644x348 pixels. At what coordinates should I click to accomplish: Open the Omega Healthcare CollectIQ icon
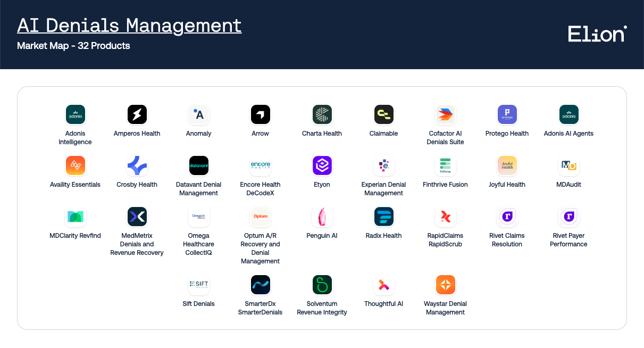coord(198,217)
